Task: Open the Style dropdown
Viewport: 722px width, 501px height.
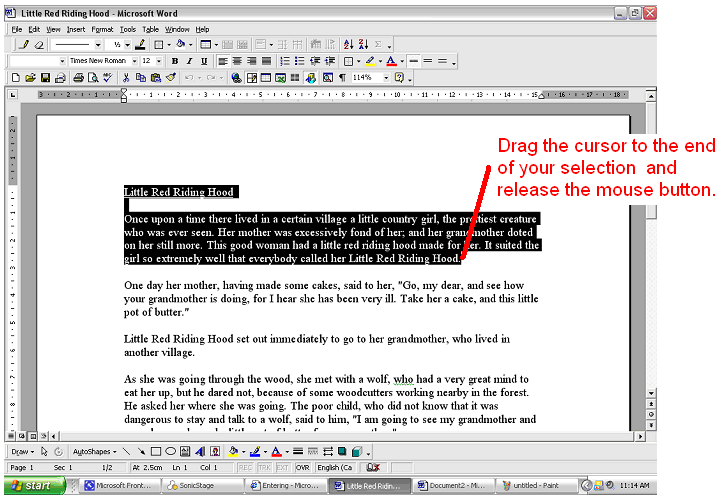Action: click(62, 61)
